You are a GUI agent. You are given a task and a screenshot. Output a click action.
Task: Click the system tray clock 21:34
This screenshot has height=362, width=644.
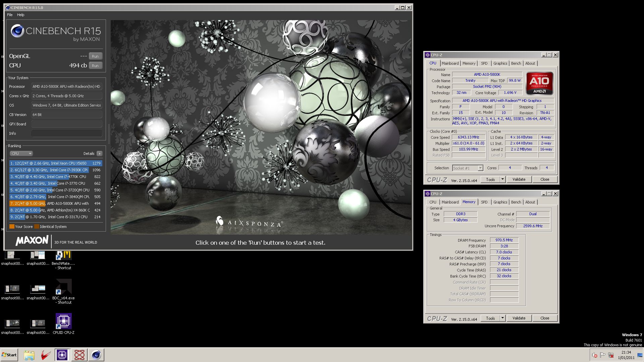click(x=626, y=352)
